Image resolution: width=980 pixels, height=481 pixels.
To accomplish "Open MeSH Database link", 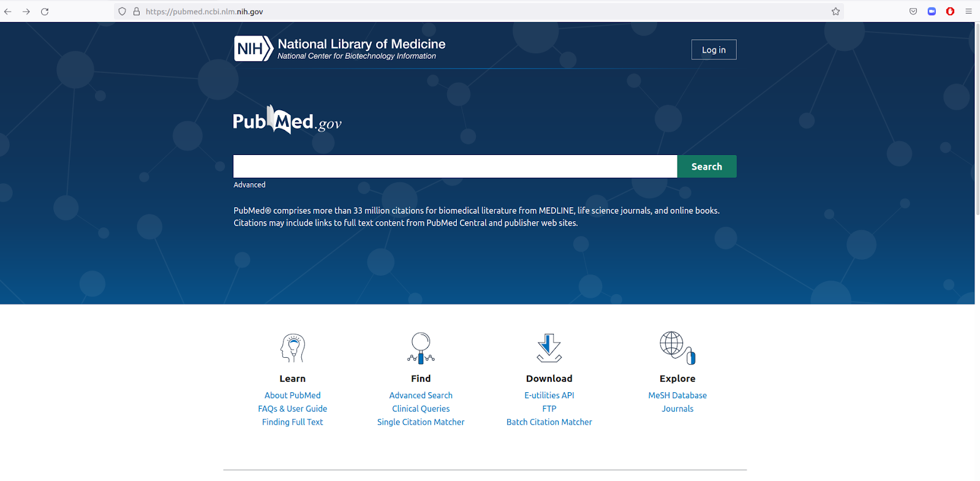I will click(x=677, y=395).
